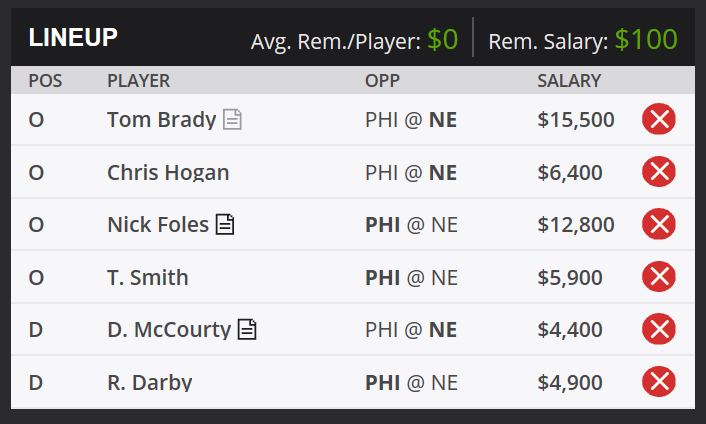This screenshot has height=424, width=706.
Task: Remove Nick Foles from the lineup
Action: click(659, 224)
